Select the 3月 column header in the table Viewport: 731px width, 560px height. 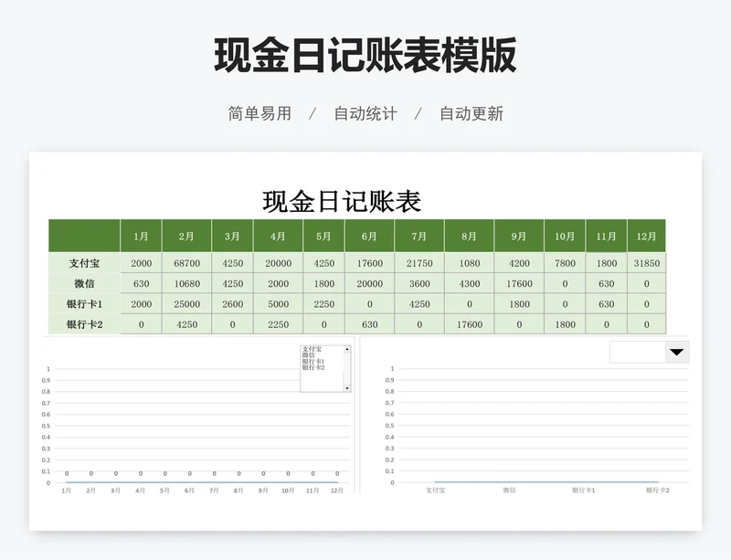click(x=232, y=237)
